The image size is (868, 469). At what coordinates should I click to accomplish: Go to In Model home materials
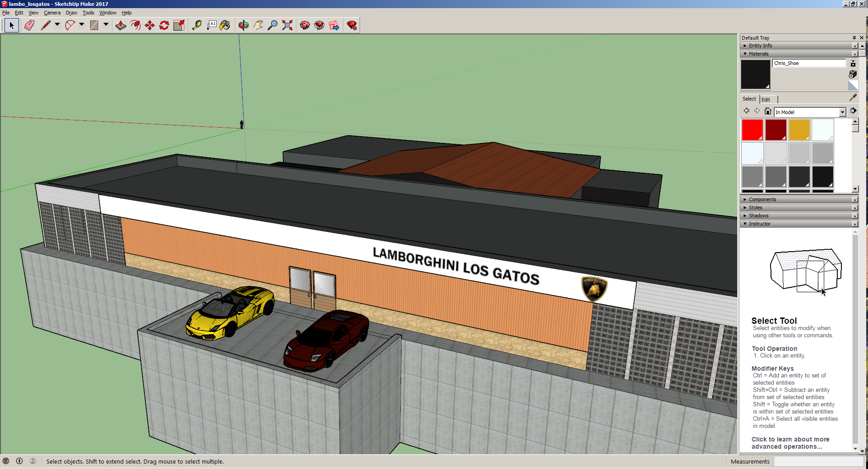(767, 111)
